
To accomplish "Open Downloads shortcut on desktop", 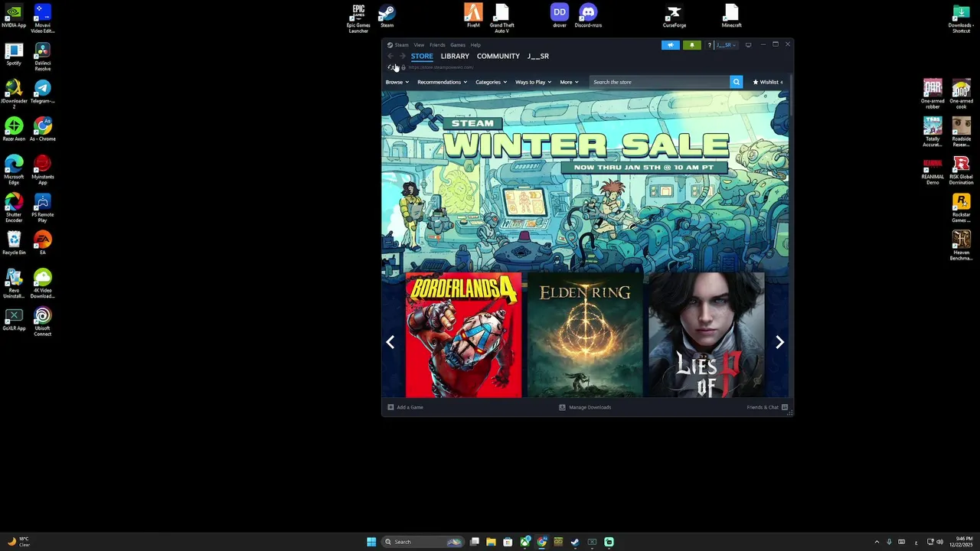I will pyautogui.click(x=961, y=18).
